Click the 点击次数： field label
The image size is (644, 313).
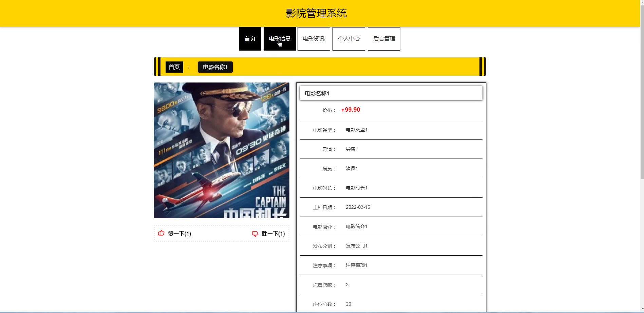click(x=324, y=285)
